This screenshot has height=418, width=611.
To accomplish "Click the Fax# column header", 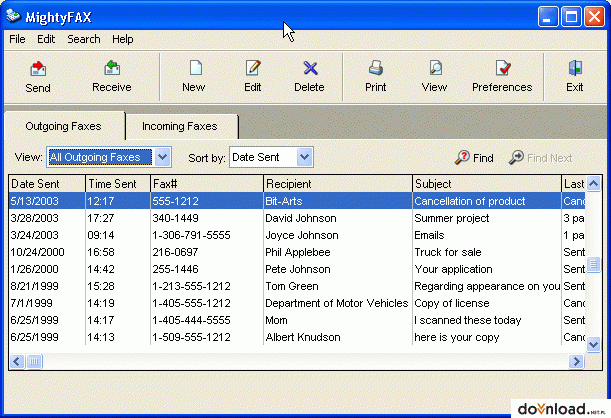I will (207, 183).
